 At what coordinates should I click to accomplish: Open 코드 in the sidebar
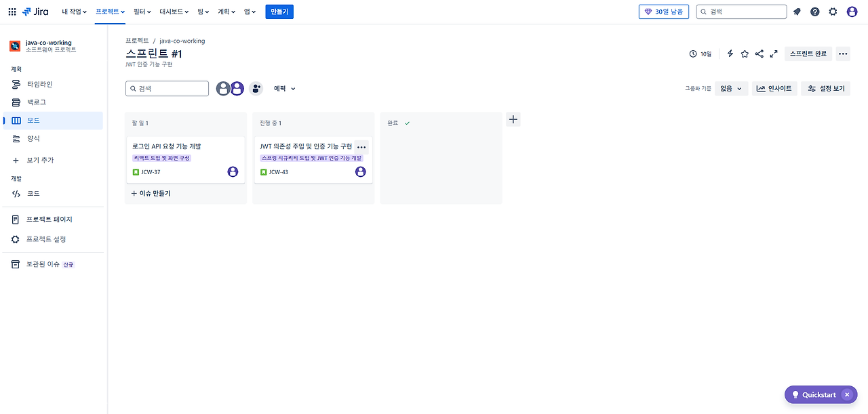point(53,193)
